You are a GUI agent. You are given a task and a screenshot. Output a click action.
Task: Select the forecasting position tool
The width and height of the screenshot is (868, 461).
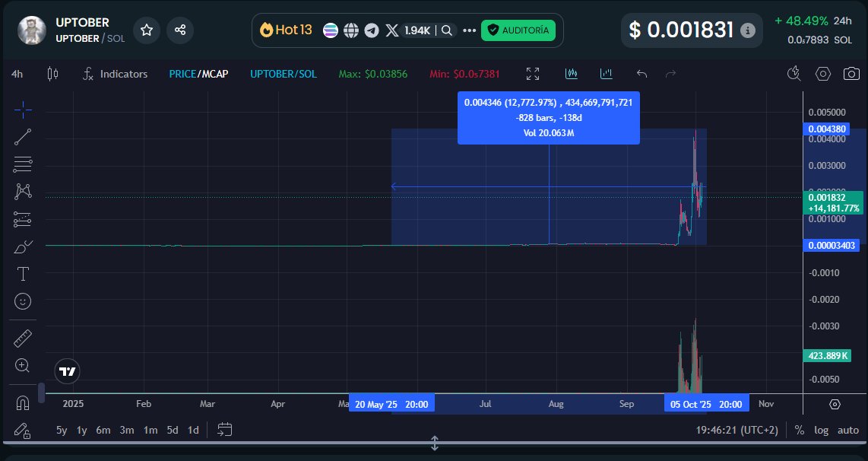click(x=23, y=219)
